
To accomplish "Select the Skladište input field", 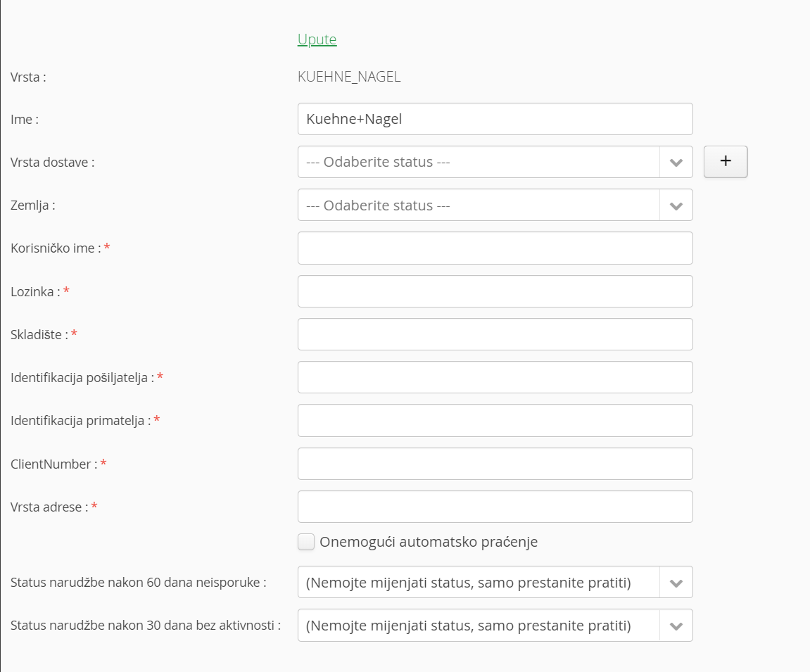I will click(x=495, y=334).
